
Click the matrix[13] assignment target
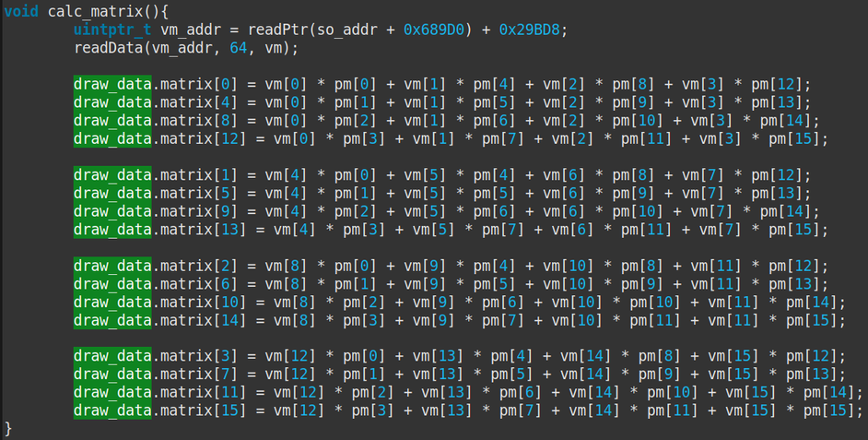tap(204, 230)
